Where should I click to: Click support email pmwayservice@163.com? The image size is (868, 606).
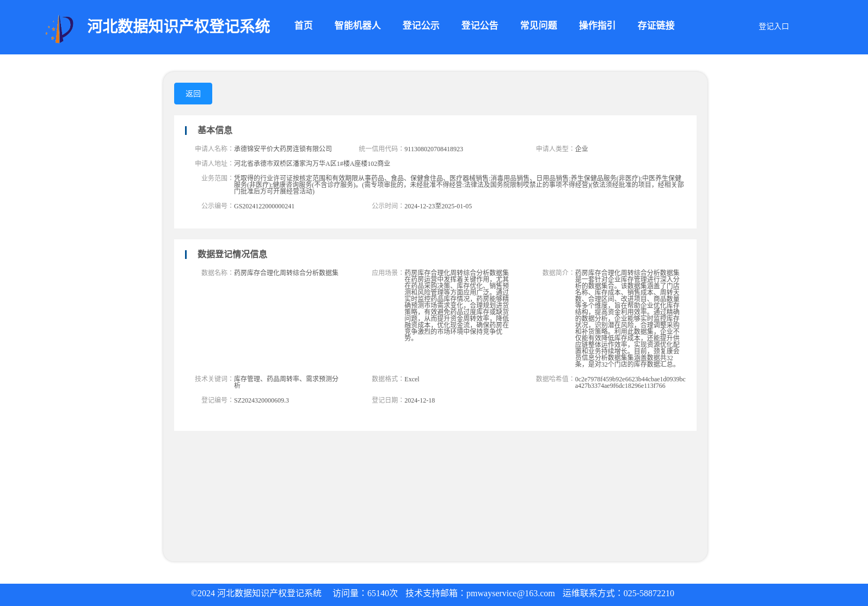point(510,593)
